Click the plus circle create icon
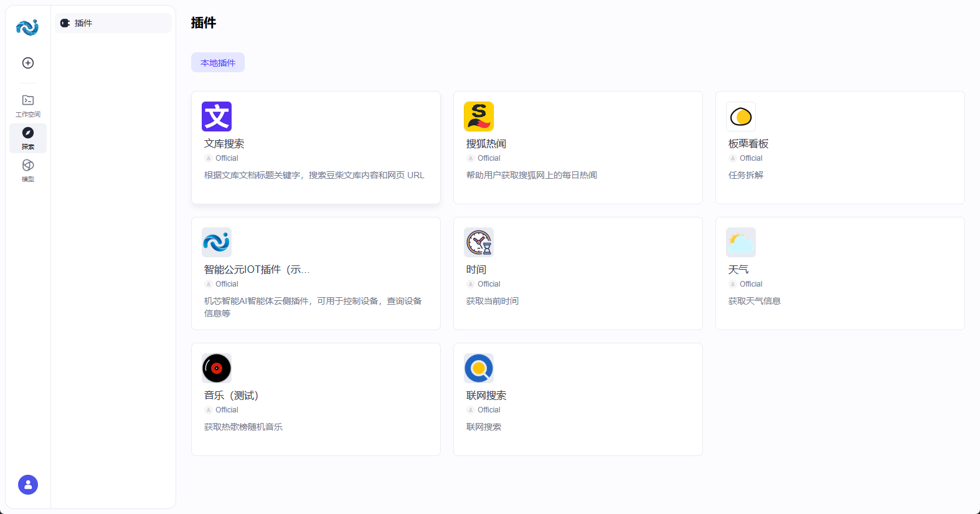The height and width of the screenshot is (514, 980). coord(28,63)
